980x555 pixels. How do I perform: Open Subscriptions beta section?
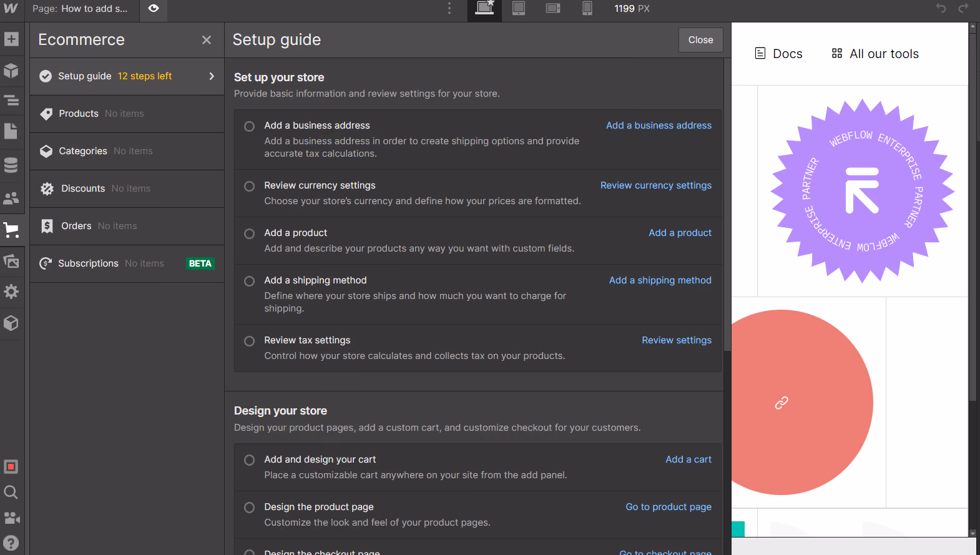coord(127,263)
